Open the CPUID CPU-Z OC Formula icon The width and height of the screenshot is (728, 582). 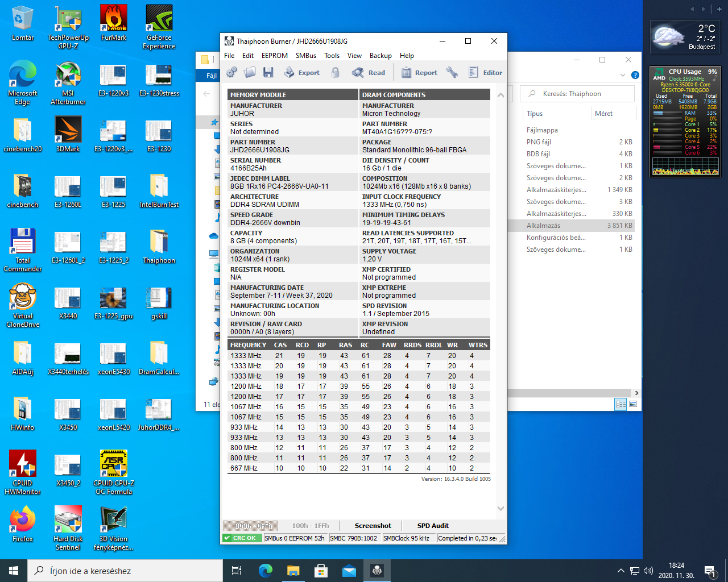coord(114,473)
